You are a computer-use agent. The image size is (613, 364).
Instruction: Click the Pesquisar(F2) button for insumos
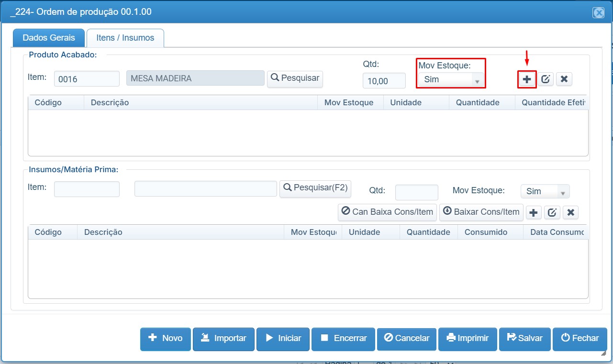pyautogui.click(x=315, y=188)
